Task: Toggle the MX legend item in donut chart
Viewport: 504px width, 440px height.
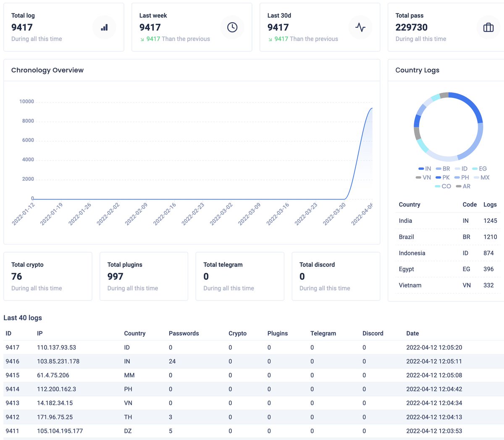Action: click(481, 177)
